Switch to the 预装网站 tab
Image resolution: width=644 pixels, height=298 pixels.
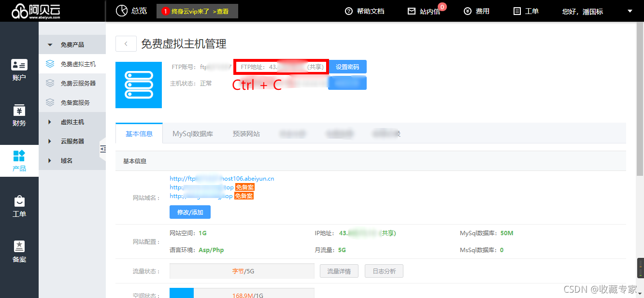tap(246, 133)
